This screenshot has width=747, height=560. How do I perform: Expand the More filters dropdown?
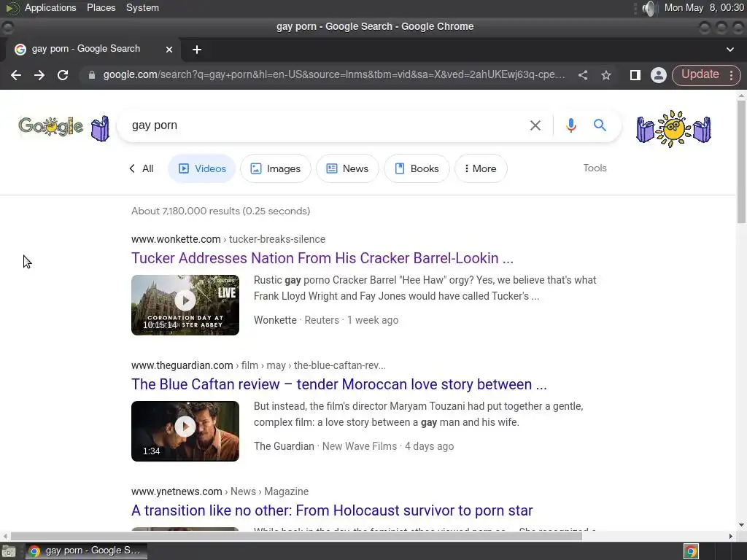pos(481,168)
